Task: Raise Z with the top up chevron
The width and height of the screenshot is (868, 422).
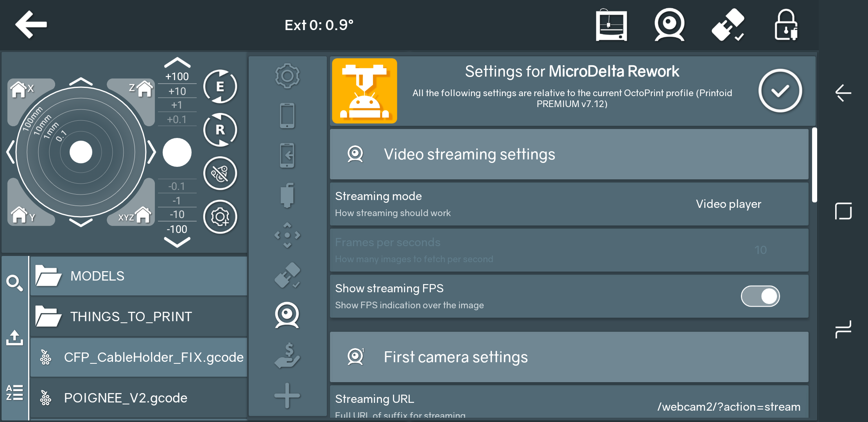Action: tap(177, 63)
